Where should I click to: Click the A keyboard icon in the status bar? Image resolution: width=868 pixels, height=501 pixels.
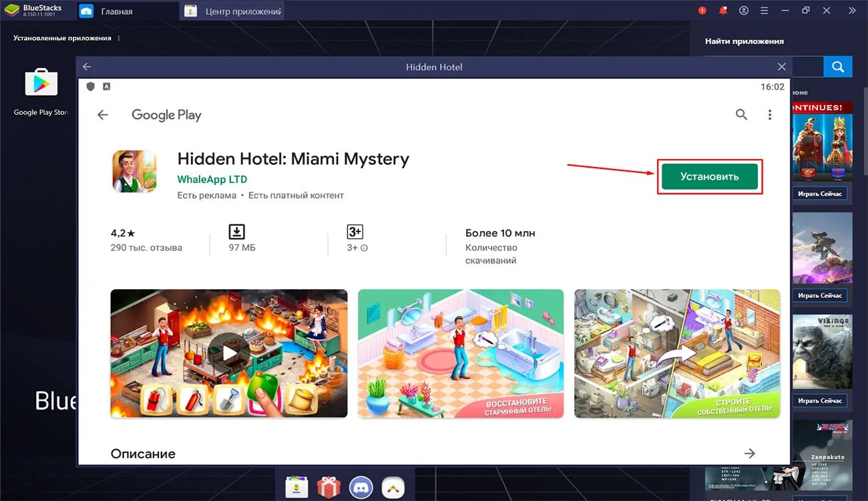point(106,87)
